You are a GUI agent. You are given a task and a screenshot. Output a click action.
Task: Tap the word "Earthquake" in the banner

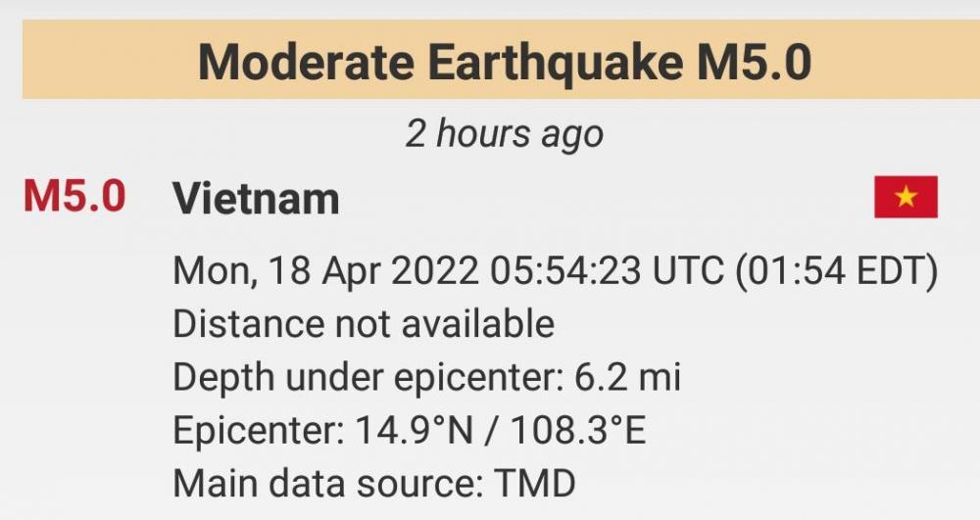556,63
